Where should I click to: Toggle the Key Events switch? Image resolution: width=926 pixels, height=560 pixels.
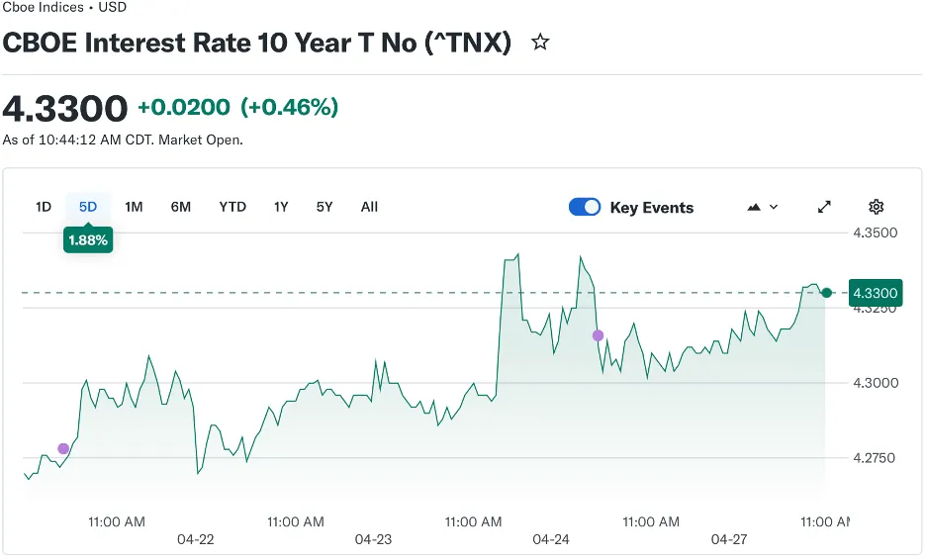585,207
